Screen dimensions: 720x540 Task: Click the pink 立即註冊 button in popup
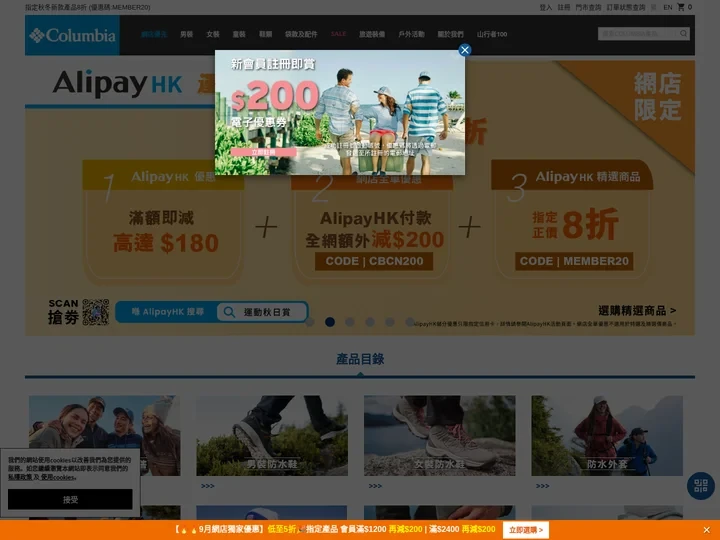264,152
